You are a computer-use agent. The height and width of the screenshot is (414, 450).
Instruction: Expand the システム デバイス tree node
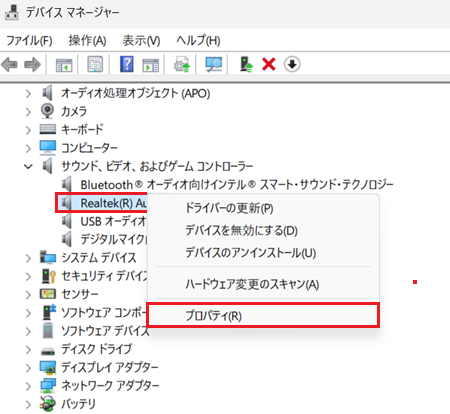click(x=28, y=258)
